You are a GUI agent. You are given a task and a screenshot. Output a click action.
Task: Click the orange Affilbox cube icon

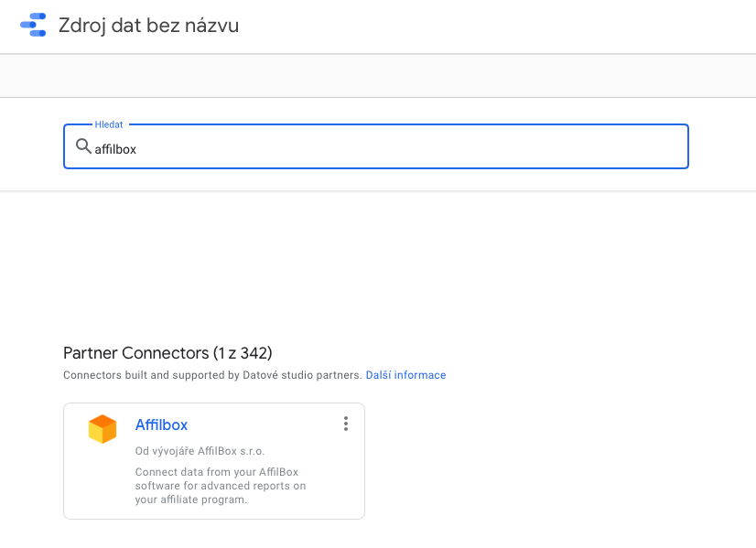[103, 428]
